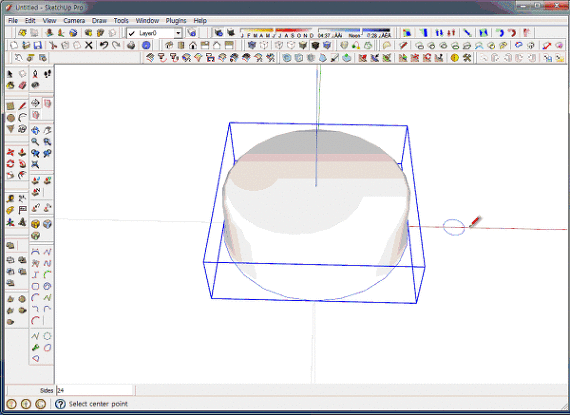This screenshot has width=570, height=415.
Task: Activate the Push/Pull tool
Action: point(23,152)
